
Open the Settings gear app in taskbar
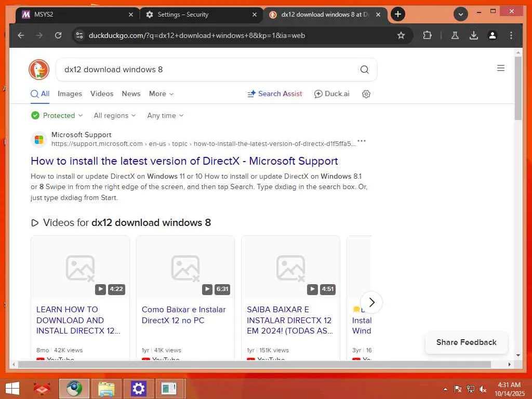pos(138,389)
